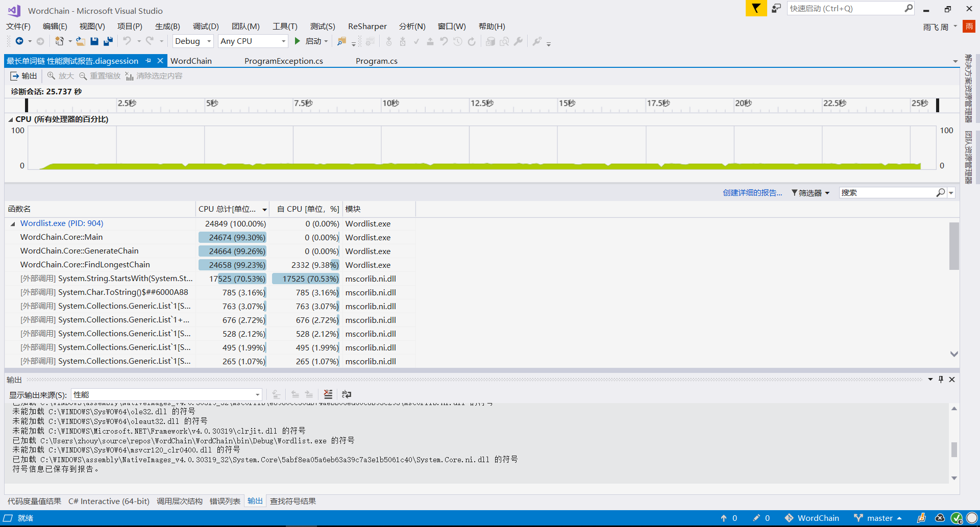
Task: Click Create detailed report (创建详细的报告) link
Action: point(752,193)
